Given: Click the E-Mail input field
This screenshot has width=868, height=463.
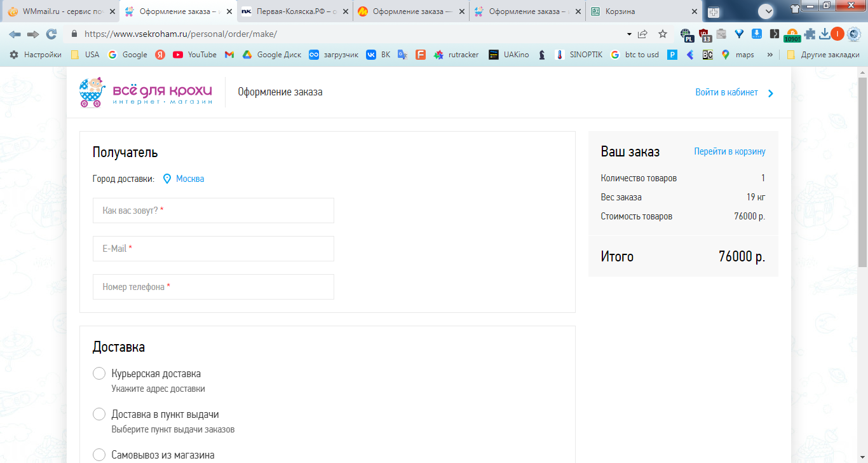Looking at the screenshot, I should (214, 249).
